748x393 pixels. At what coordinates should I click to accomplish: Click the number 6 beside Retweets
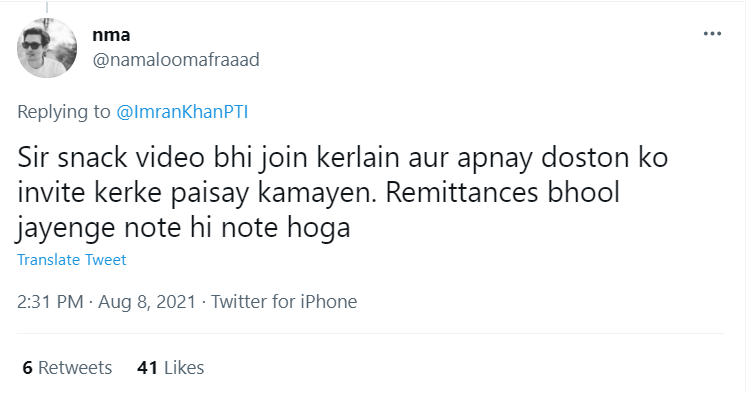tap(28, 368)
